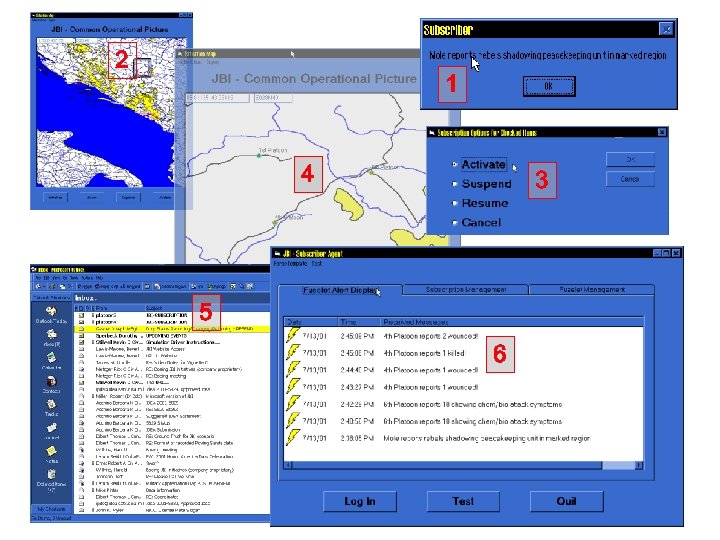Click the coordinate input field on Situation Map
This screenshot has height=540, width=720.
click(x=217, y=98)
